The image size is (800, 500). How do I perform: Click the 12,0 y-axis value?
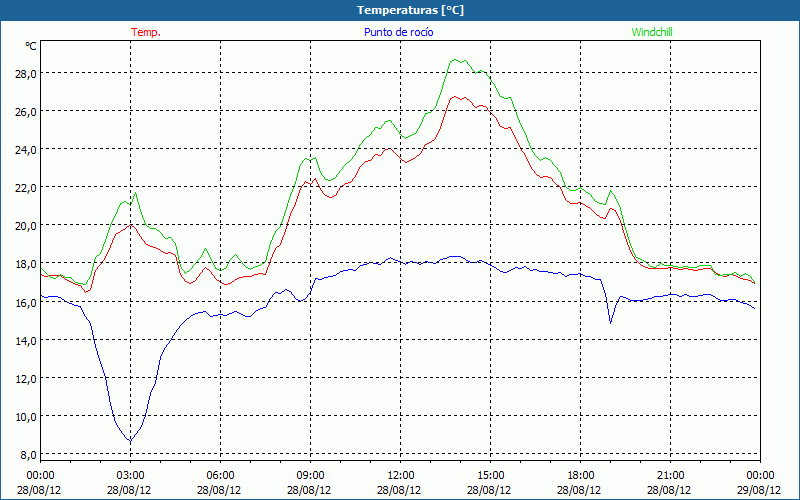26,379
